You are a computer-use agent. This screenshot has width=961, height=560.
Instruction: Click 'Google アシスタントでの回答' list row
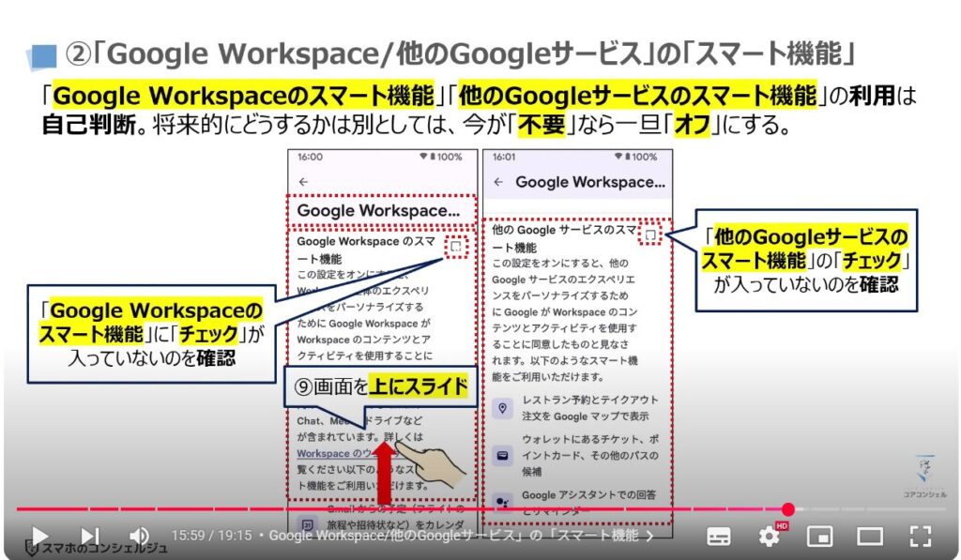(x=576, y=503)
